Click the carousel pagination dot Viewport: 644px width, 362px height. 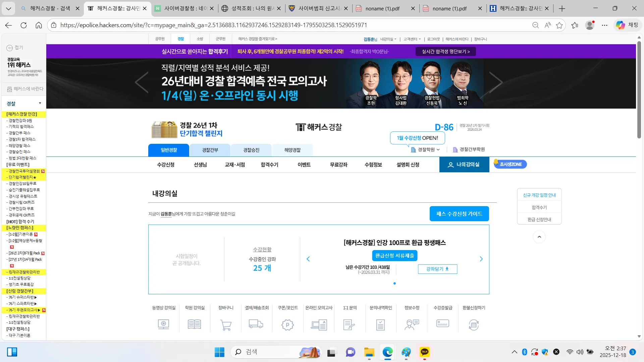pos(394,284)
